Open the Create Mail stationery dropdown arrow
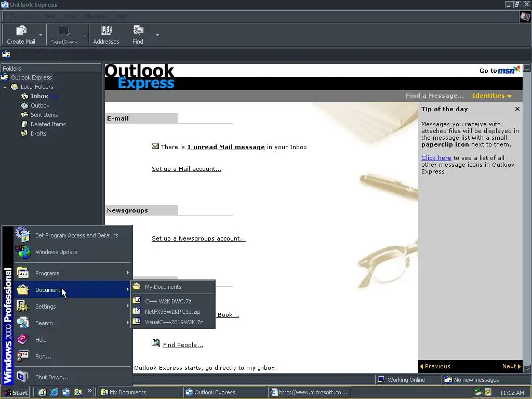 click(41, 35)
